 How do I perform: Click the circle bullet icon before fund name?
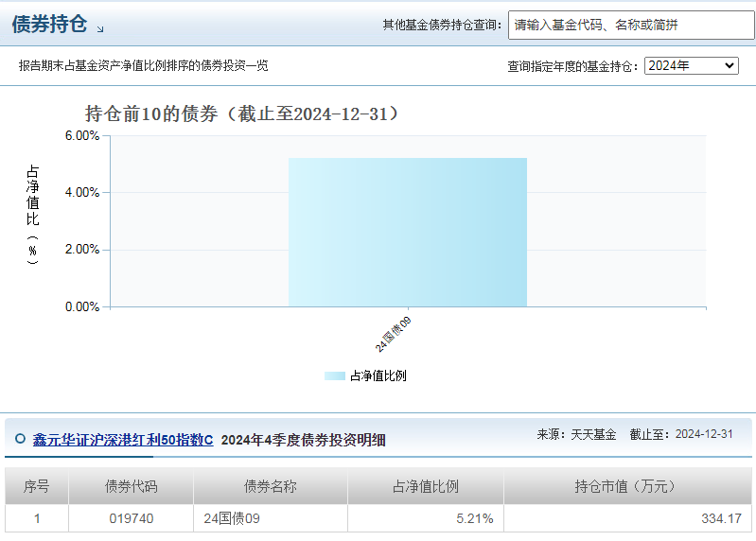tap(20, 439)
